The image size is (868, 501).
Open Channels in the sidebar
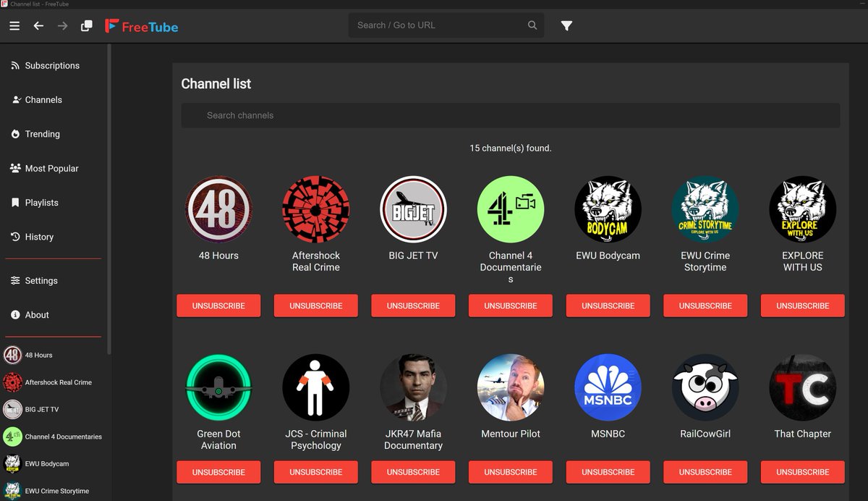[54, 100]
